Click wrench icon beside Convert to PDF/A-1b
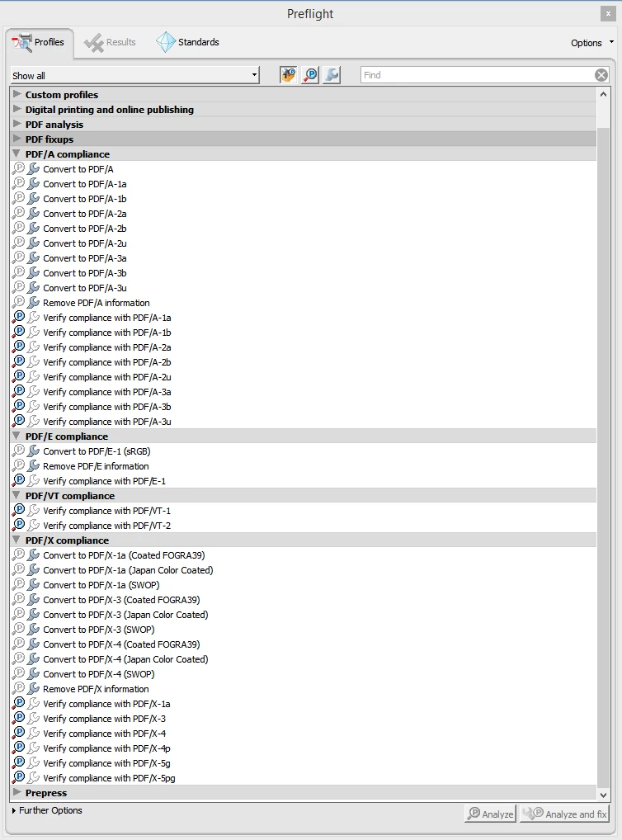The image size is (622, 840). [34, 199]
